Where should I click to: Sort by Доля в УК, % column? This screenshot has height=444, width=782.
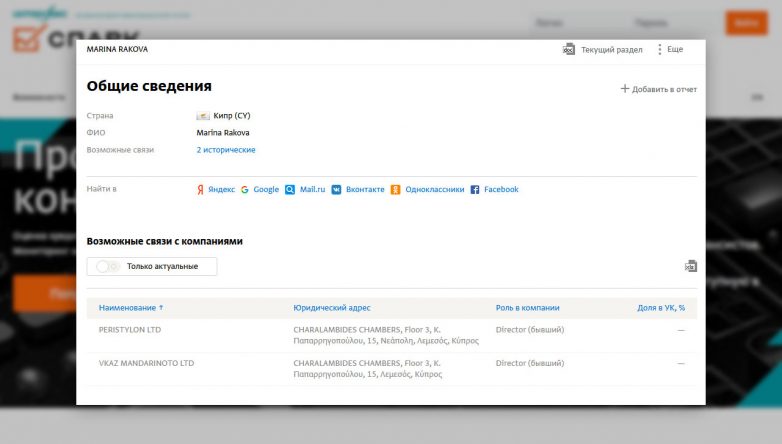click(660, 308)
